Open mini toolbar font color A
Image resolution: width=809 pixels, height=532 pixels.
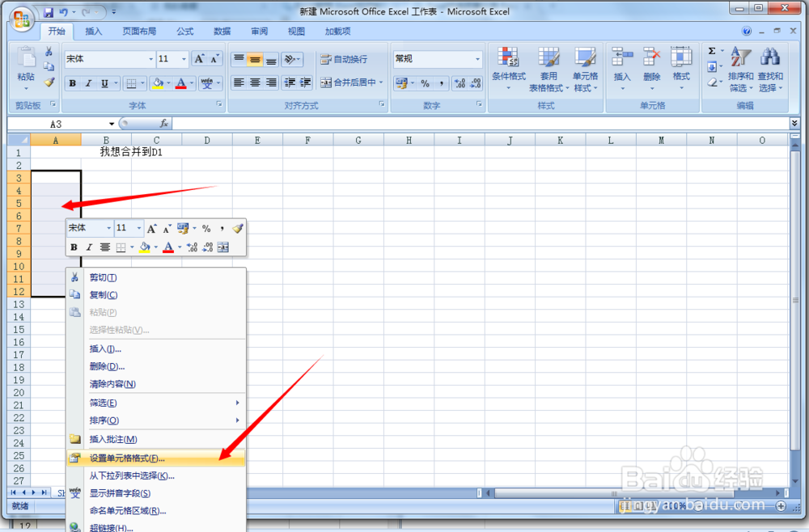(168, 247)
